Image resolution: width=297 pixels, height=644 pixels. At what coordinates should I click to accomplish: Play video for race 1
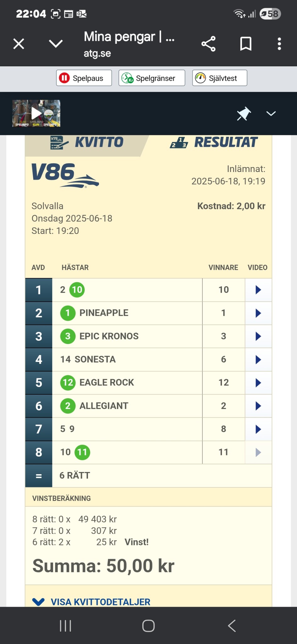tap(258, 290)
